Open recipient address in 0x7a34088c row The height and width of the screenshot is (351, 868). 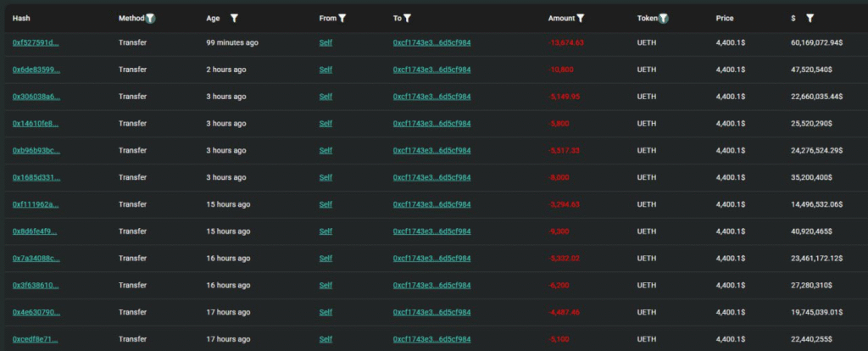coord(431,259)
